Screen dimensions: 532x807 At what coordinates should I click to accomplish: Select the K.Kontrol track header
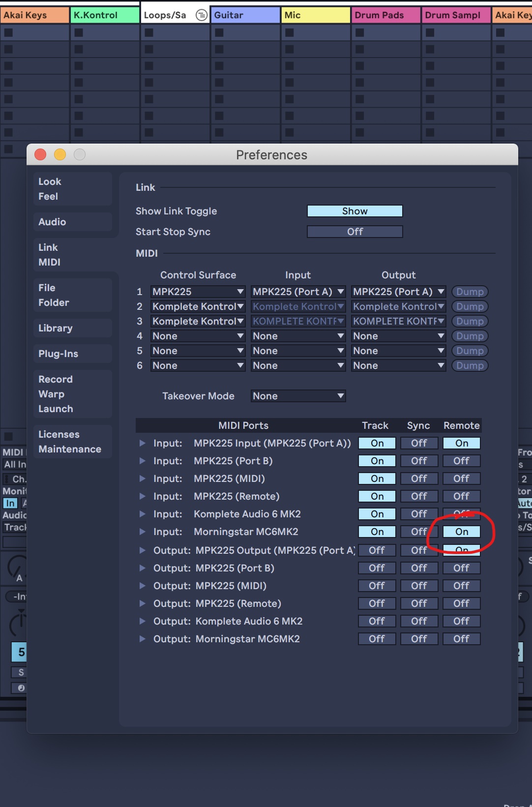pyautogui.click(x=105, y=15)
